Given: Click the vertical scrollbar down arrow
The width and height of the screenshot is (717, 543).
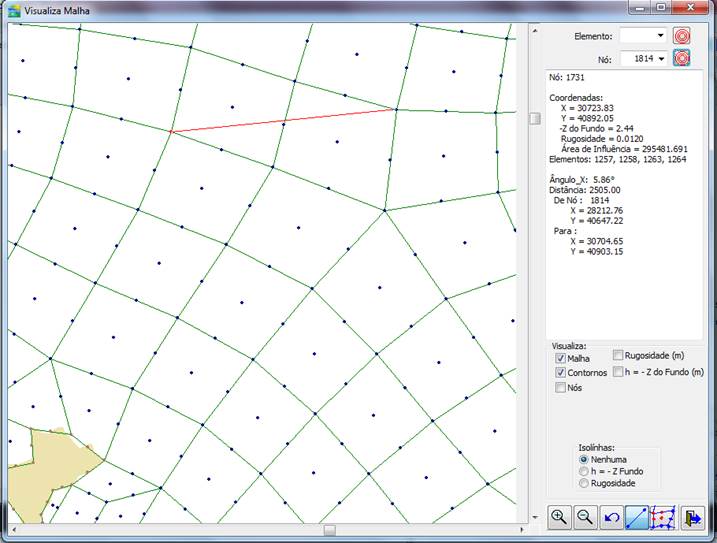Looking at the screenshot, I should [535, 517].
